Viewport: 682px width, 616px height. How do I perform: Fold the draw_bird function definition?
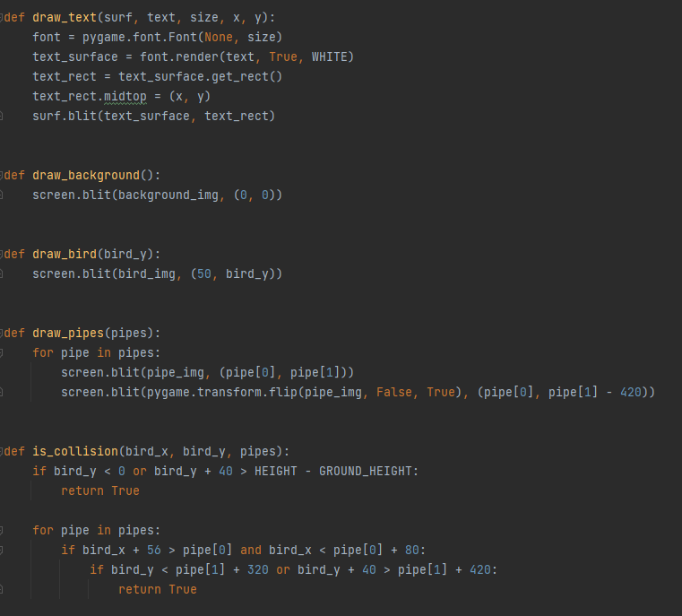click(x=2, y=254)
